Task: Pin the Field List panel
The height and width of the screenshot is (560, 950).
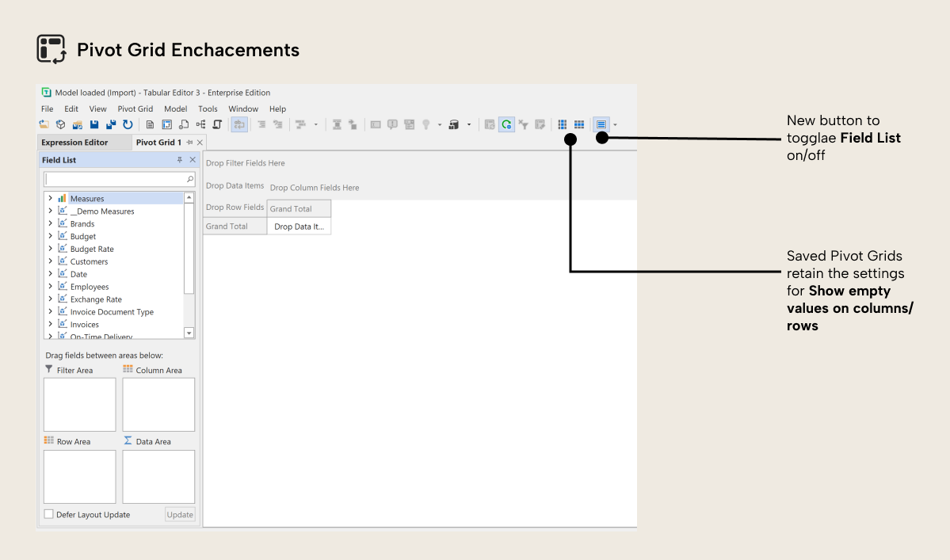Action: pyautogui.click(x=181, y=159)
